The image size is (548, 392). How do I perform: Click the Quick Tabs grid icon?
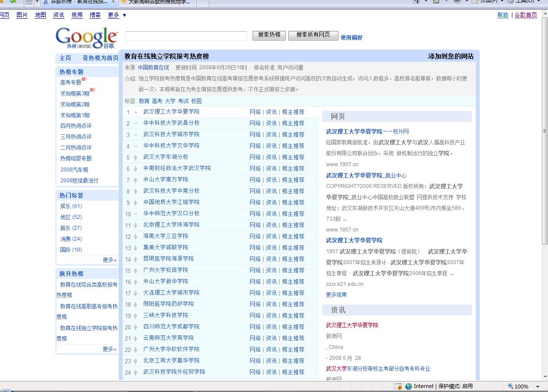[29, 2]
